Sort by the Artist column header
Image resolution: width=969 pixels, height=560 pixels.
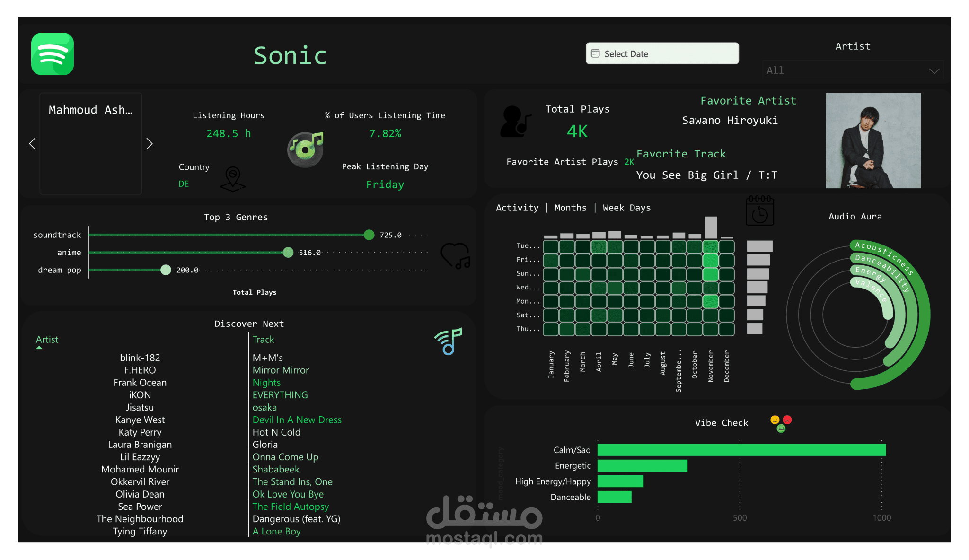pos(47,340)
